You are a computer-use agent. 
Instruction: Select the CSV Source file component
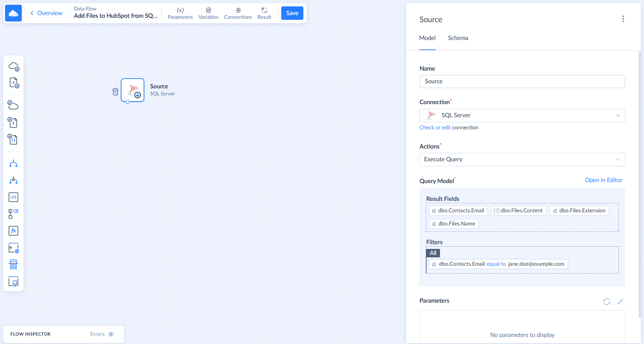point(13,83)
